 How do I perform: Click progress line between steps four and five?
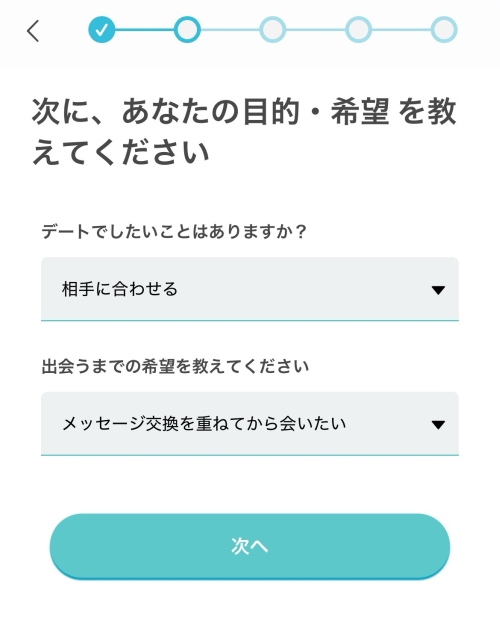pyautogui.click(x=401, y=30)
